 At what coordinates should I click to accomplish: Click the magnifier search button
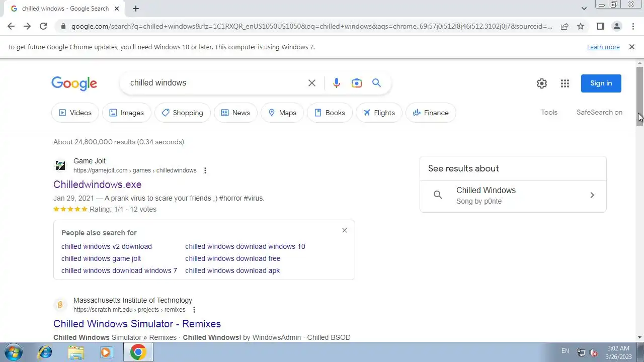(376, 83)
